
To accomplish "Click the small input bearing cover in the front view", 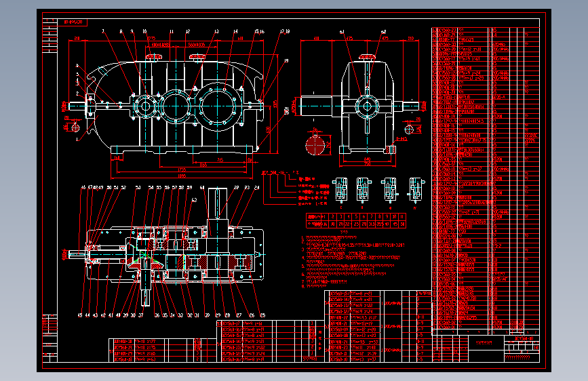I will click(x=145, y=106).
